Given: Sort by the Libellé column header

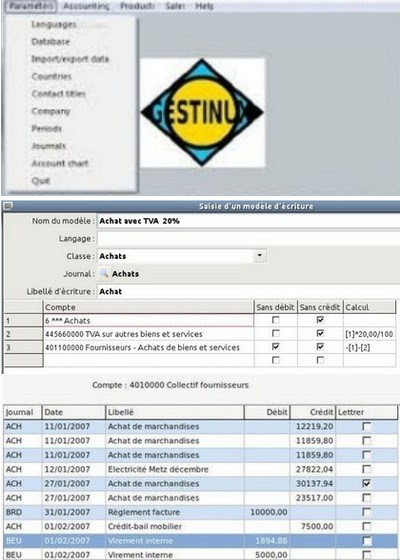Looking at the screenshot, I should [x=175, y=412].
